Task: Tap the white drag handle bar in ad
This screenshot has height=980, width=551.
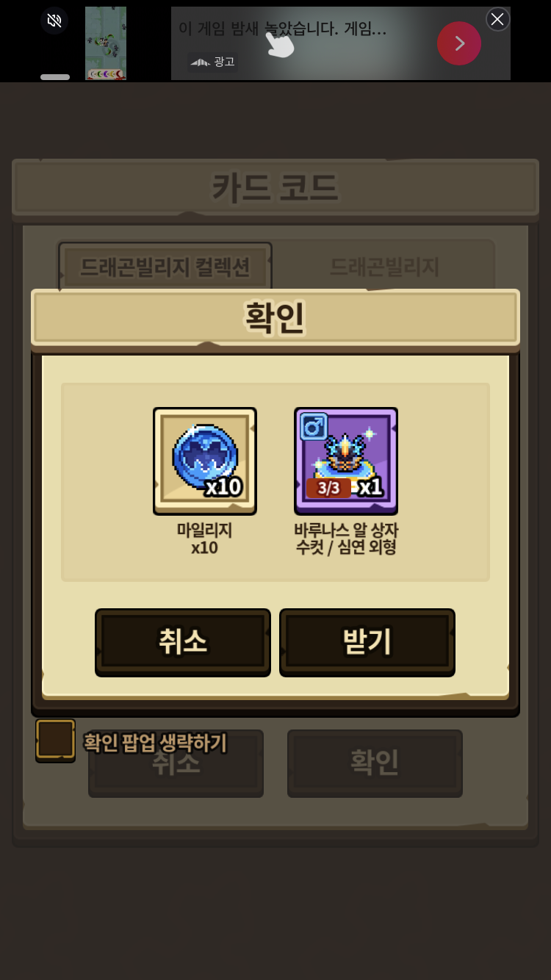Action: pyautogui.click(x=55, y=76)
